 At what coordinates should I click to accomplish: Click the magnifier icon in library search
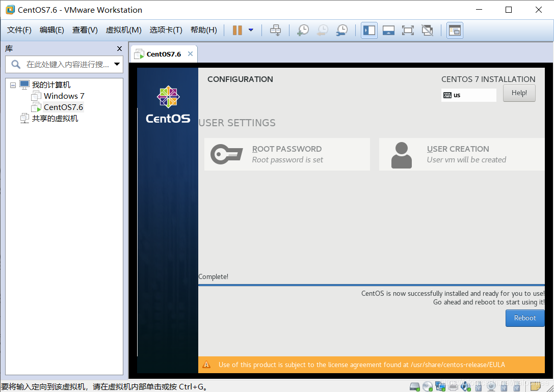pos(16,64)
